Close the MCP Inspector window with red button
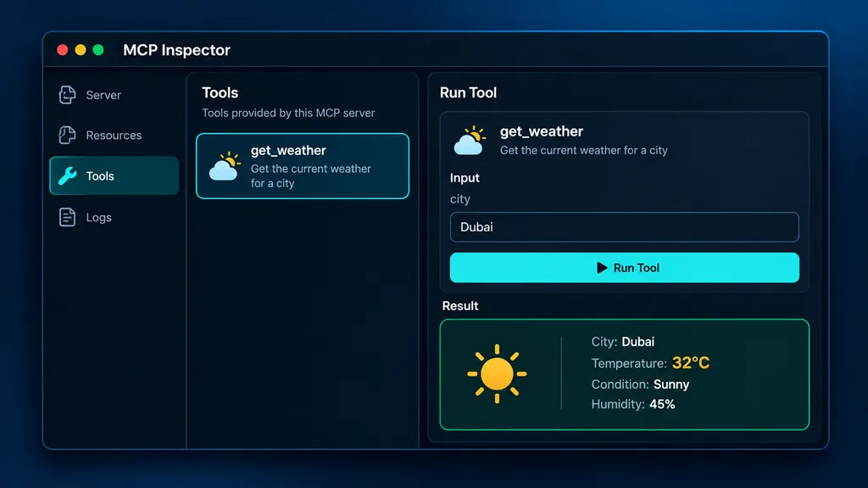 coord(63,50)
